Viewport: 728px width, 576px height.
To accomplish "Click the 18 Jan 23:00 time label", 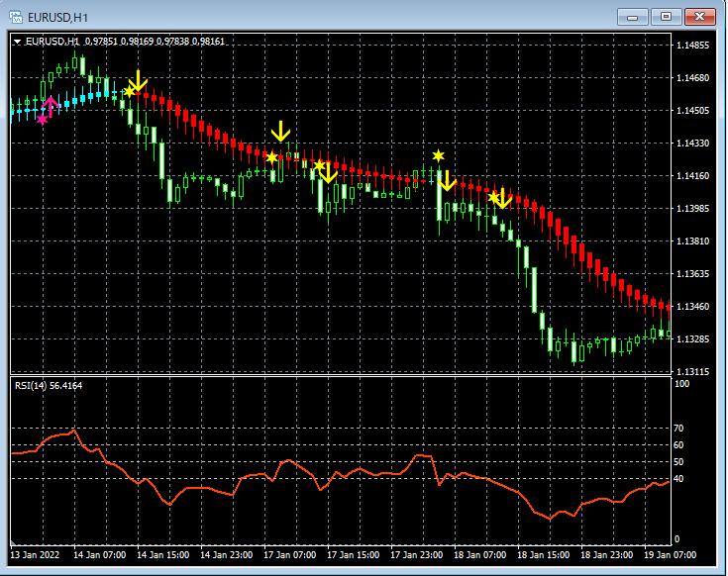I will [607, 555].
